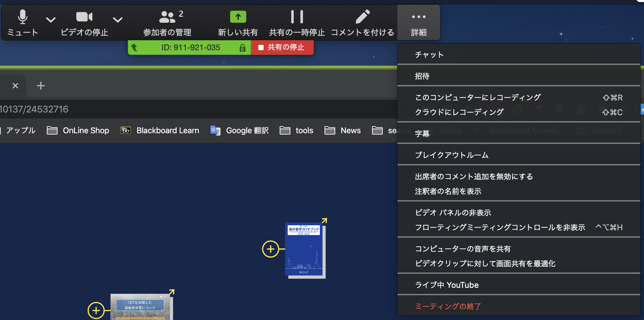The width and height of the screenshot is (644, 320).
Task: Expand audio options arrow next to mute
Action: tap(51, 20)
